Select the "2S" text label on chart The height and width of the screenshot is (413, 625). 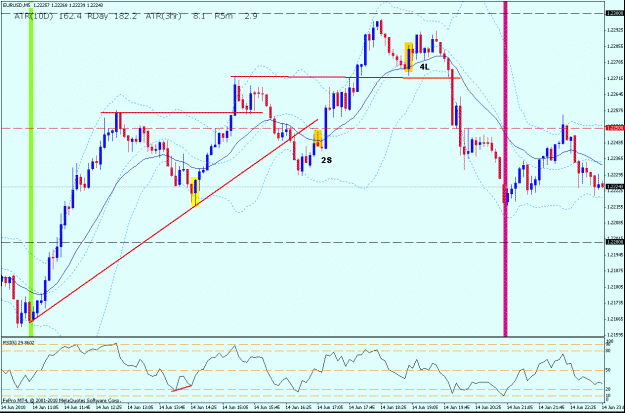326,160
